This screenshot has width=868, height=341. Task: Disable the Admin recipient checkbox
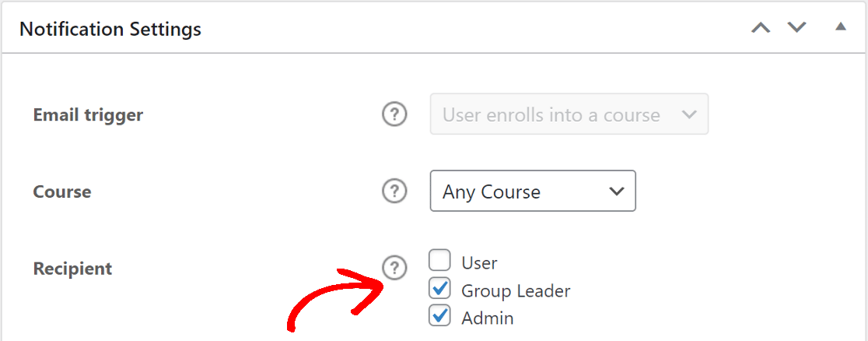pyautogui.click(x=439, y=316)
